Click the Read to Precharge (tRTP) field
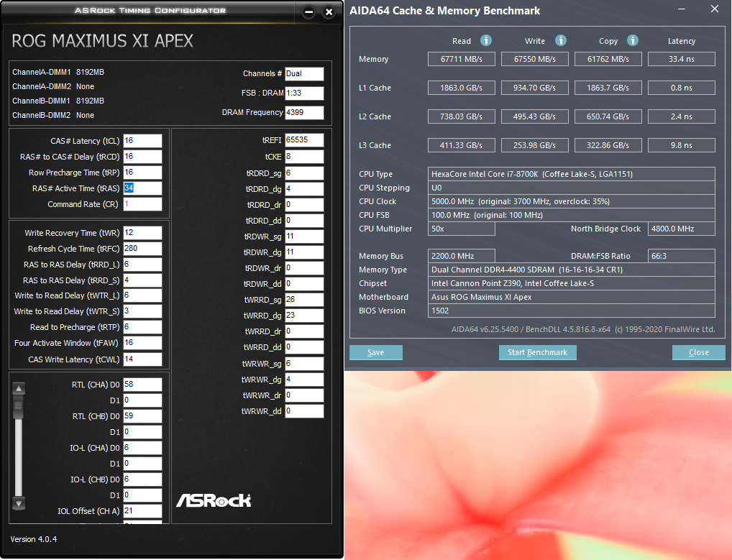 click(x=142, y=327)
